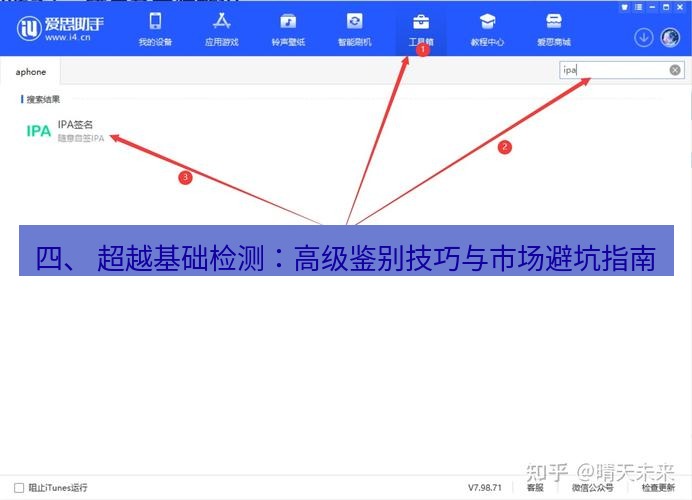This screenshot has width=692, height=500.
Task: Clear the ipa search text
Action: (675, 70)
